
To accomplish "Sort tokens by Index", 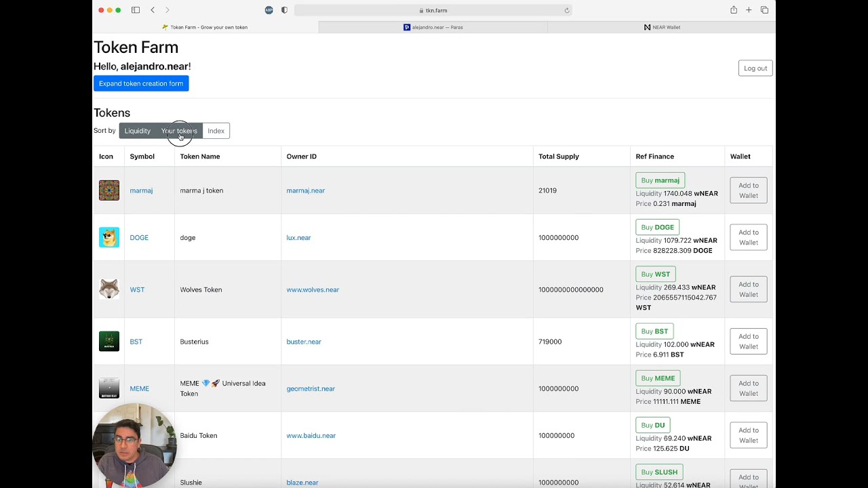I will click(216, 131).
